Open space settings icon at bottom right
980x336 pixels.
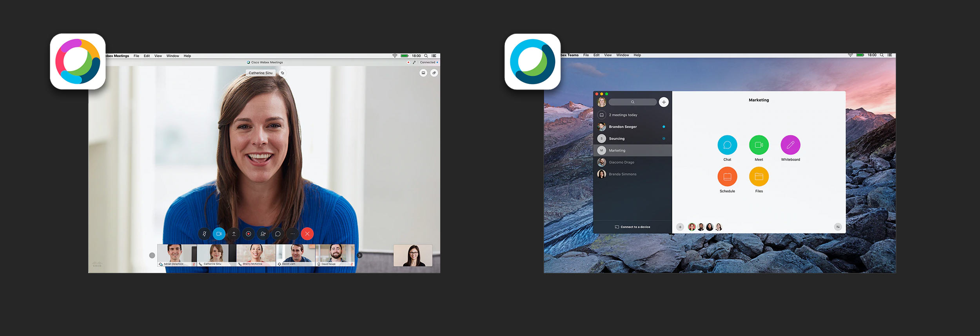coord(838,227)
